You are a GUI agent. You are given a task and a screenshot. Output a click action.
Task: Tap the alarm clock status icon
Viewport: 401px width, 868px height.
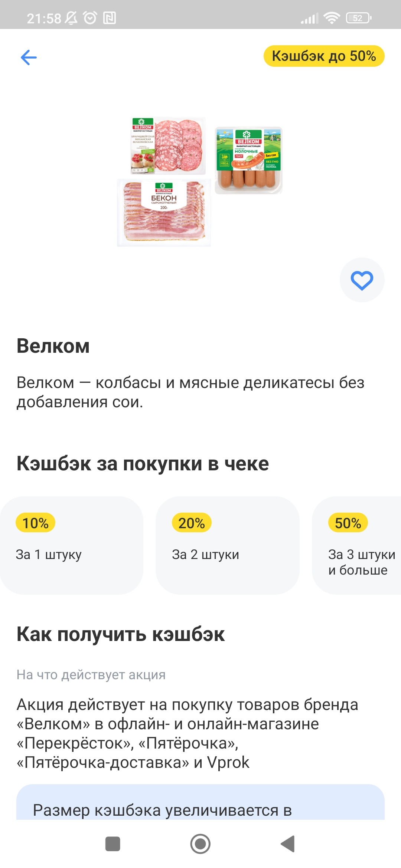tap(90, 18)
